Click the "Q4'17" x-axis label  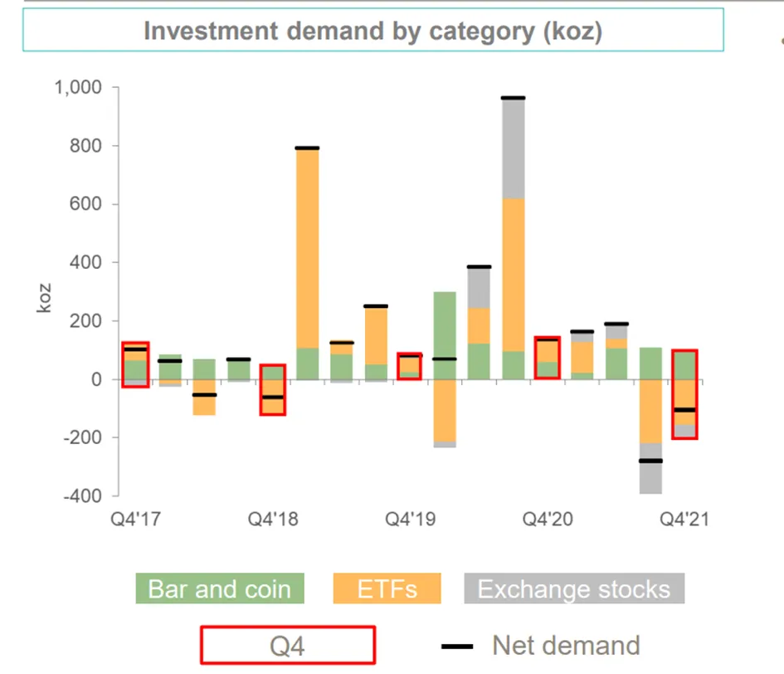tap(135, 519)
